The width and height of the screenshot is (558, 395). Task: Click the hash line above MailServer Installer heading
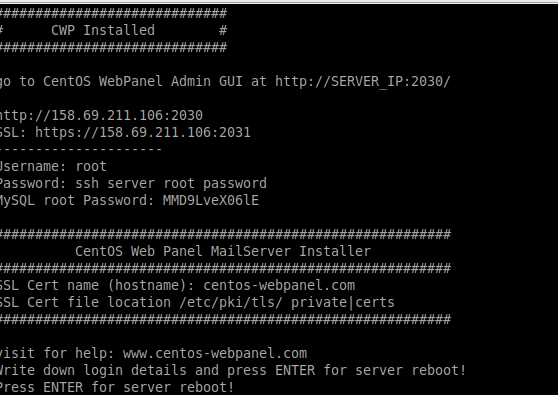coord(225,234)
